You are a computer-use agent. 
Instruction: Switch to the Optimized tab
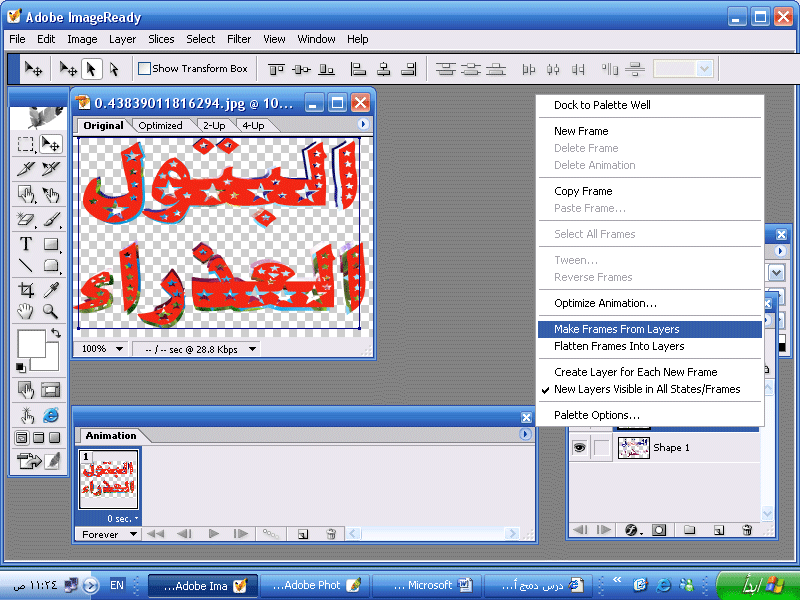point(160,125)
